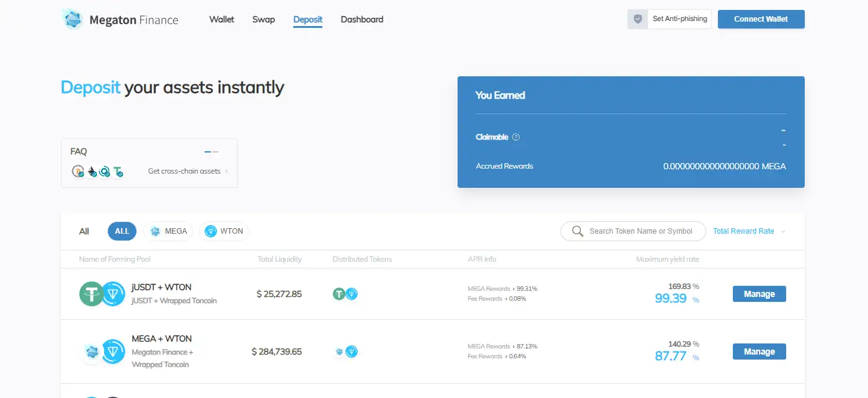
Task: Click Manage for the jUSDT + WTON pool
Action: point(759,294)
